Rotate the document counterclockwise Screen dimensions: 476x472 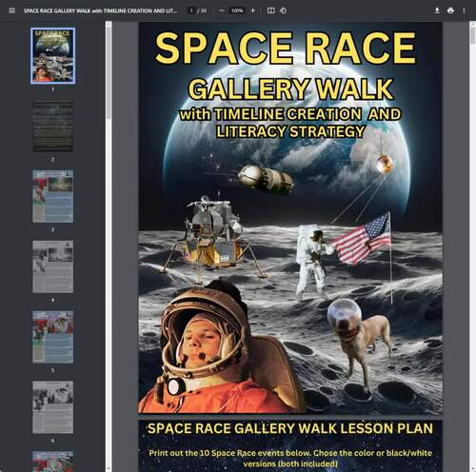(x=283, y=10)
